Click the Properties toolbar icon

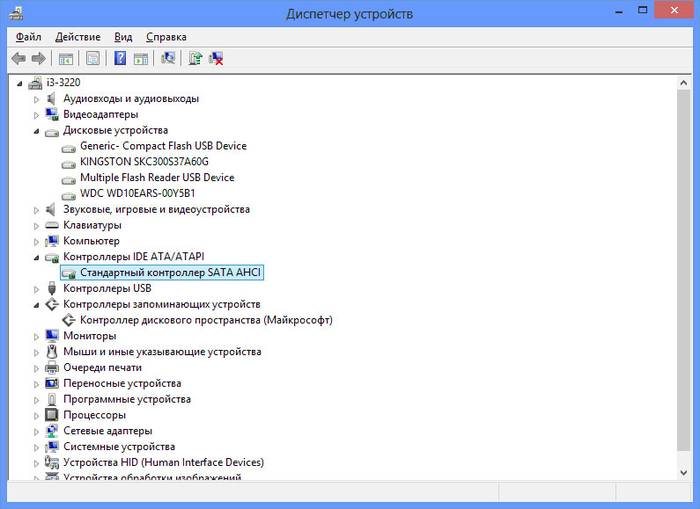[93, 59]
